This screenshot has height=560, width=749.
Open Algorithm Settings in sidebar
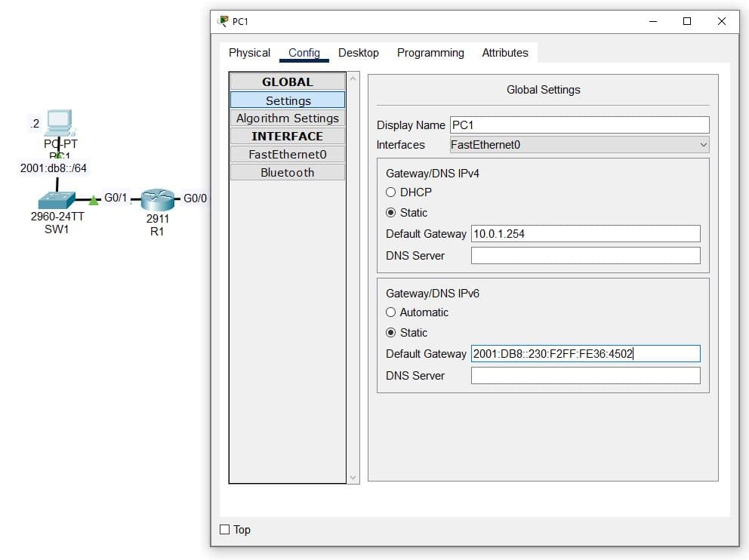click(287, 118)
